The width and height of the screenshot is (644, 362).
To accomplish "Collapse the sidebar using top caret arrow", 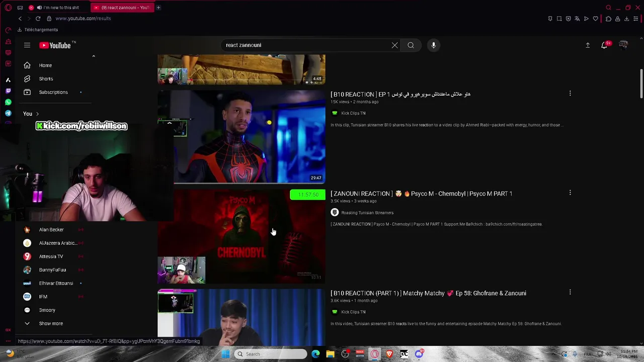I will pyautogui.click(x=94, y=56).
